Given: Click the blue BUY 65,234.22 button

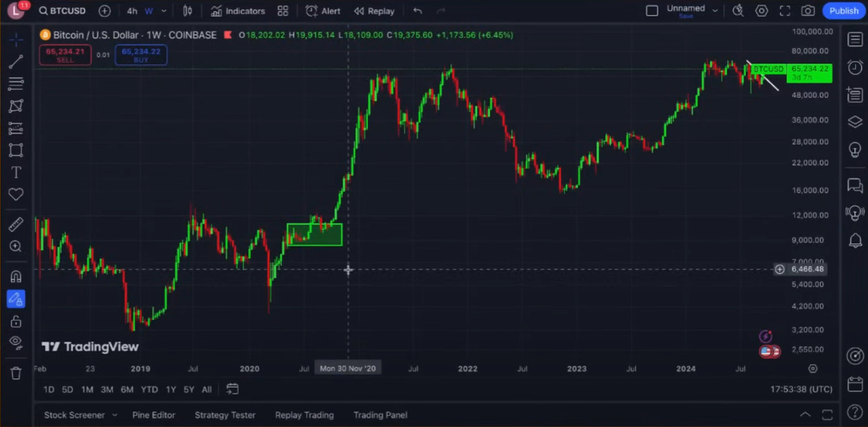Looking at the screenshot, I should [x=141, y=55].
